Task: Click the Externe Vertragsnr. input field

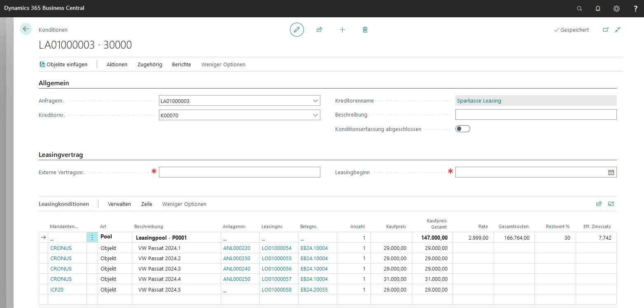Action: [x=239, y=172]
